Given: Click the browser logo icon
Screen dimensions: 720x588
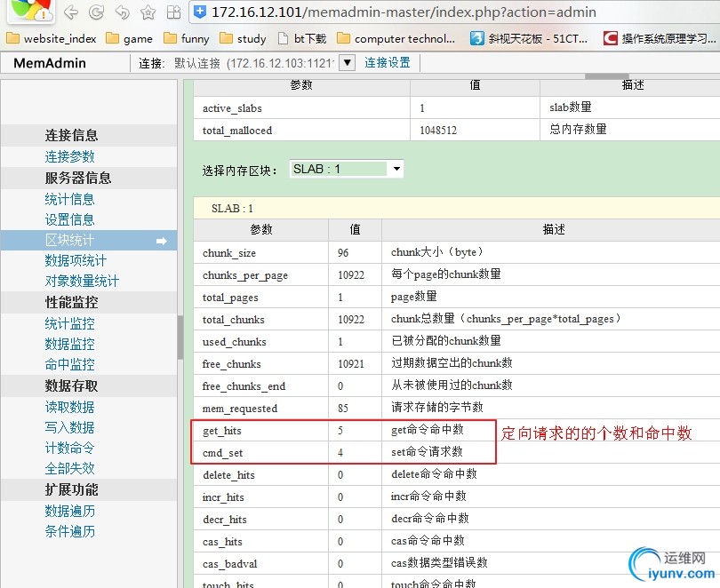Looking at the screenshot, I should click(x=31, y=10).
